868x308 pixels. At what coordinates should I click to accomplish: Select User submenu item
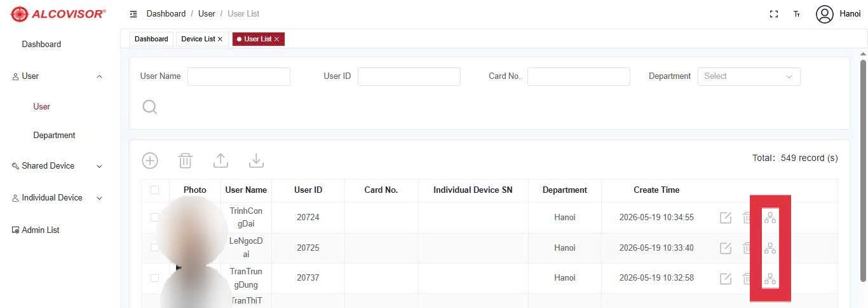(42, 107)
